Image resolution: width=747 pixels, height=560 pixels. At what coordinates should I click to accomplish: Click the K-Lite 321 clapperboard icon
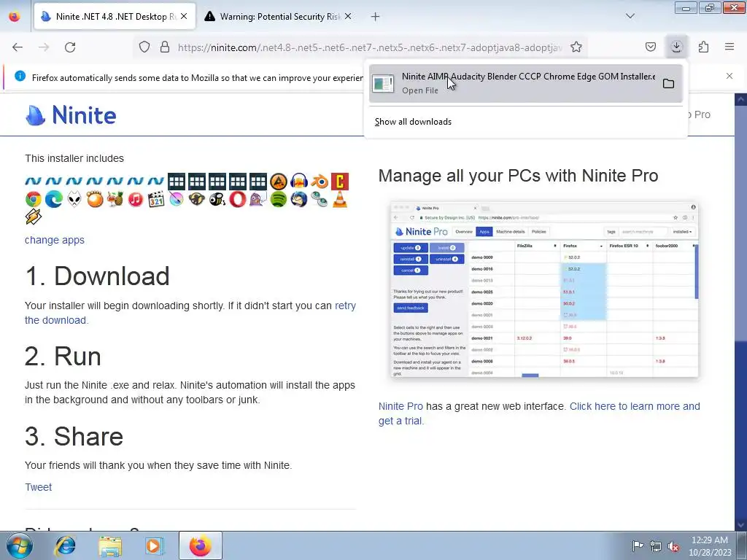(x=156, y=199)
